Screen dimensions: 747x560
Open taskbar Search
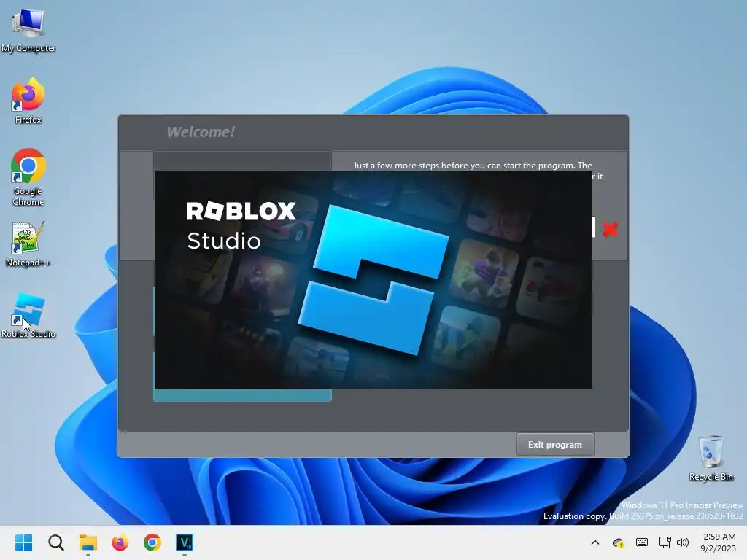pyautogui.click(x=55, y=542)
